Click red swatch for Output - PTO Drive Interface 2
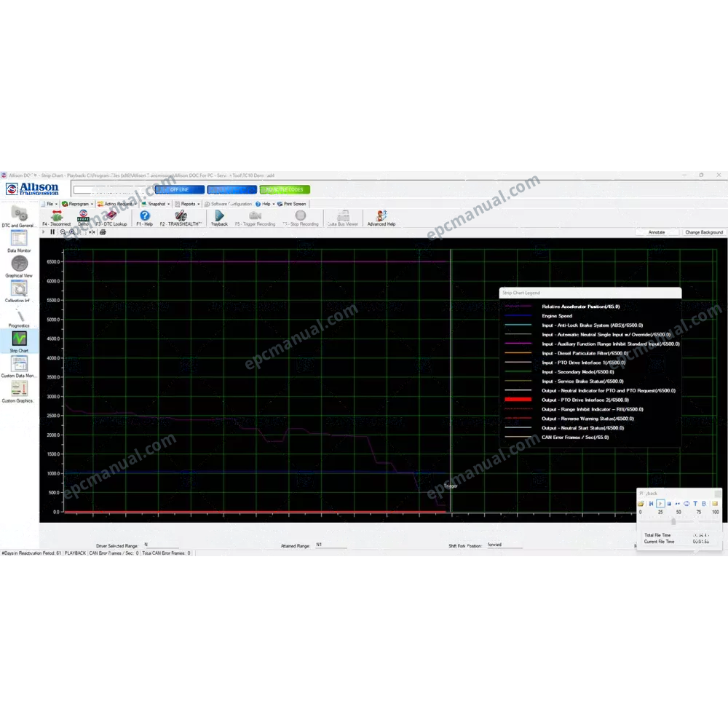Screen dimensions: 728x728 (518, 400)
